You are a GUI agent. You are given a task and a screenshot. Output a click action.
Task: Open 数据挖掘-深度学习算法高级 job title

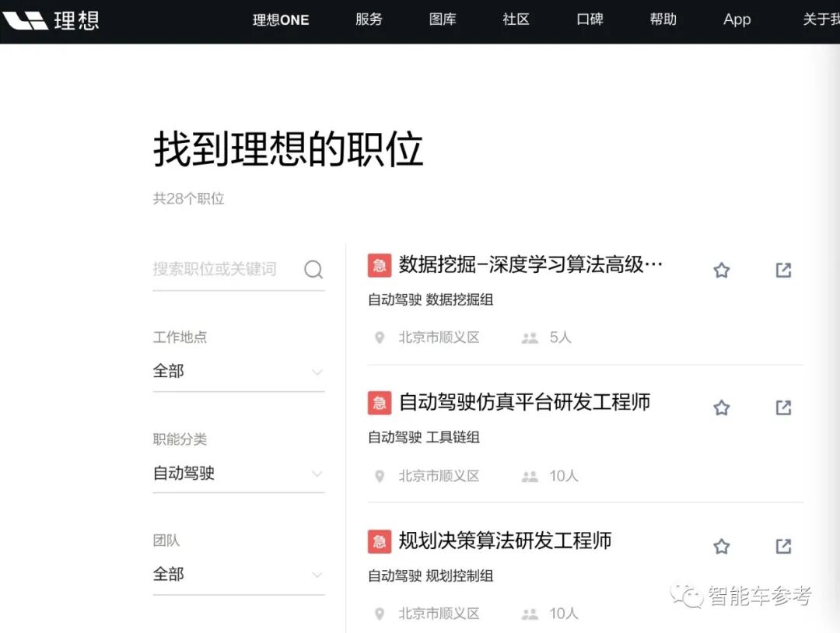530,264
